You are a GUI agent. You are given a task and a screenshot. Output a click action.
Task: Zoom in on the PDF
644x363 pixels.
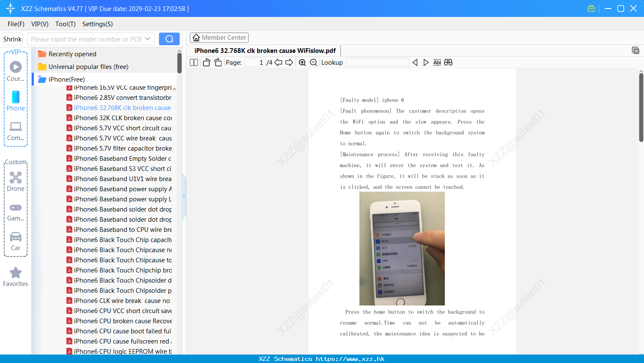302,63
